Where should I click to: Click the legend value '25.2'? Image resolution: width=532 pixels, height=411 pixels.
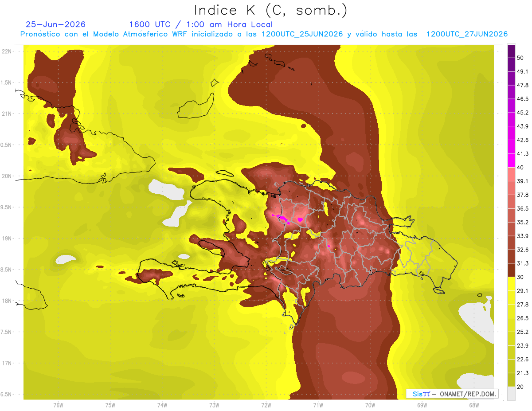click(522, 332)
